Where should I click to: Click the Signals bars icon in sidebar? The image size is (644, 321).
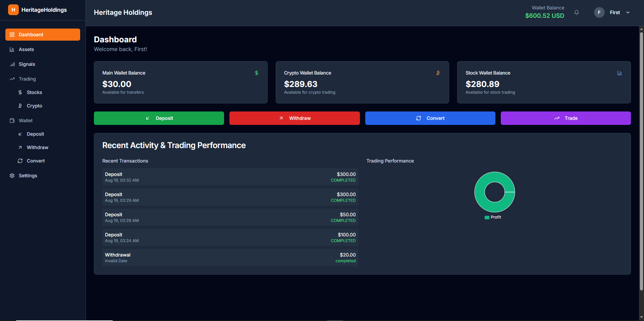(x=12, y=64)
